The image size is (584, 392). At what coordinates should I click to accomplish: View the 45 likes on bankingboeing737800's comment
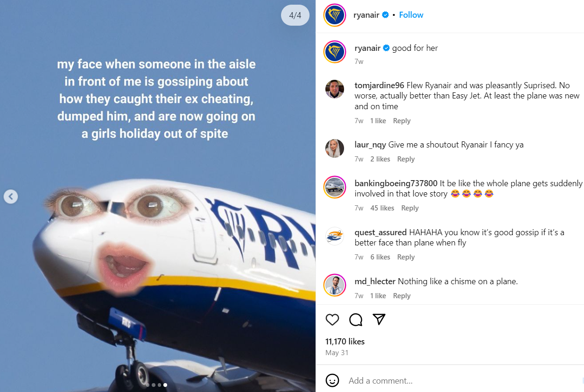(382, 208)
